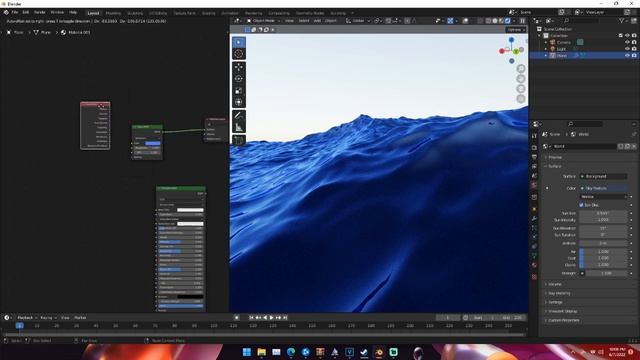
Task: Select the Scale tool
Action: pos(239,91)
